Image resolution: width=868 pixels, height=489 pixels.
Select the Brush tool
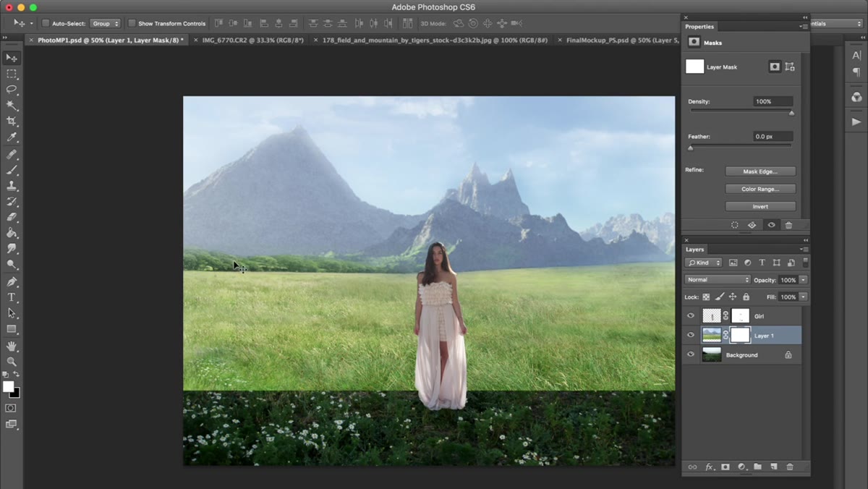click(12, 170)
